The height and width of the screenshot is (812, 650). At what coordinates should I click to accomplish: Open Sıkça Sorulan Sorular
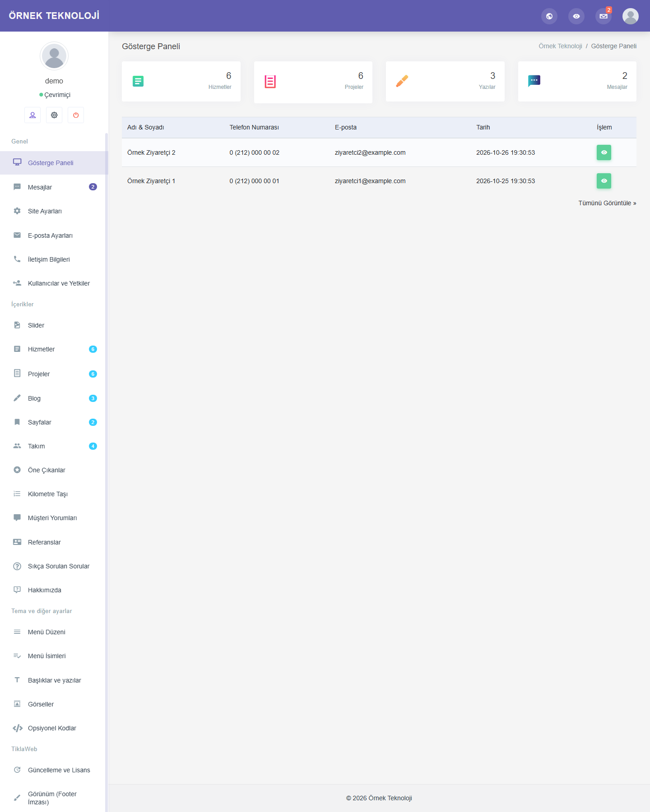[x=54, y=566]
